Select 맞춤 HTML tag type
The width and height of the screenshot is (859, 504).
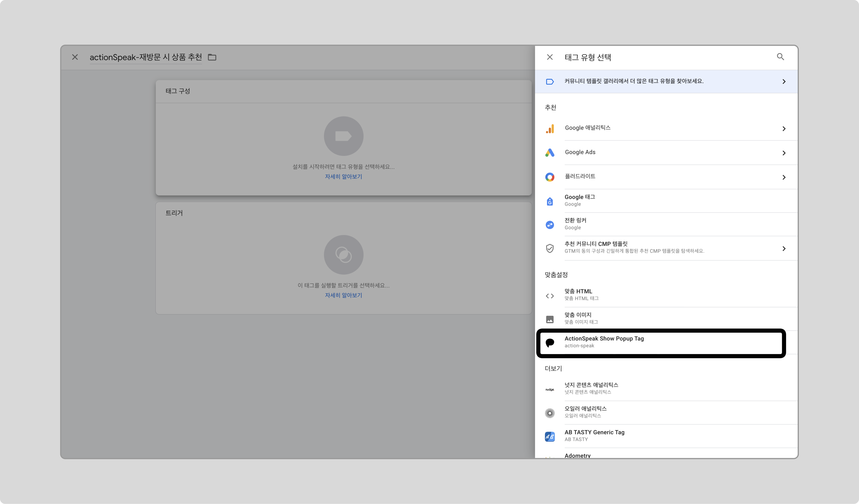click(x=666, y=295)
